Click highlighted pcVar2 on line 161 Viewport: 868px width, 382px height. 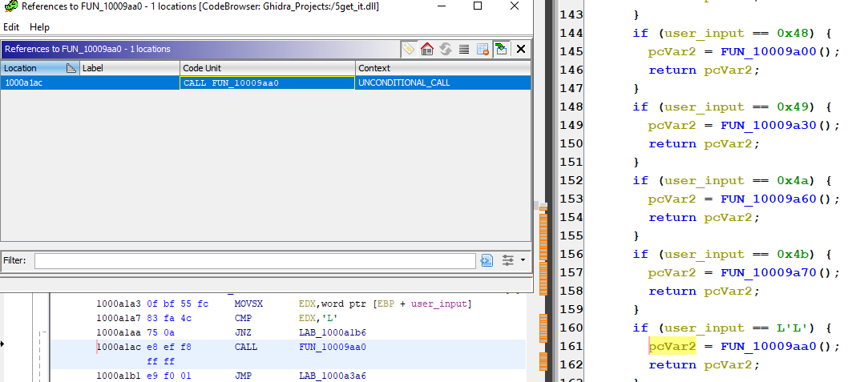[672, 346]
